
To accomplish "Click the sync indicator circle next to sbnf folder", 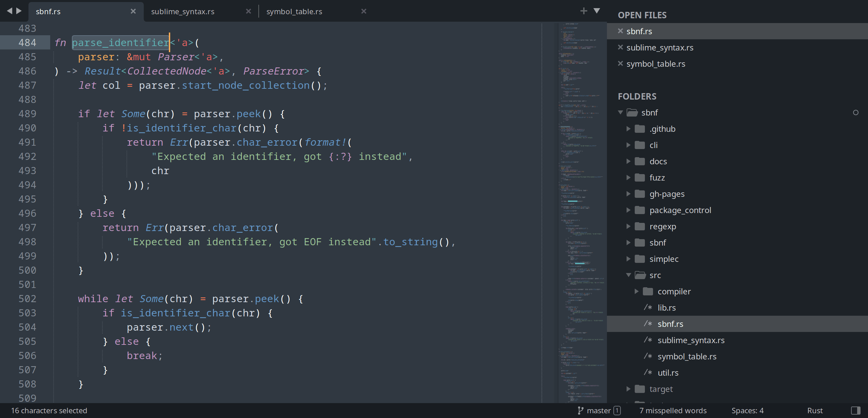I will [856, 112].
